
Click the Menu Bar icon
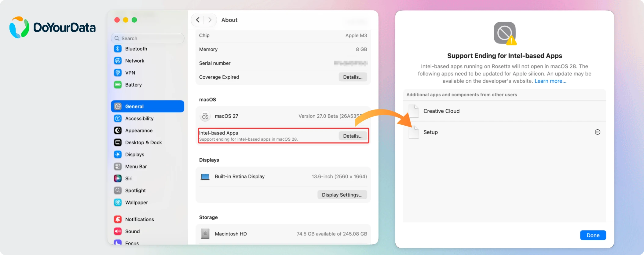[x=118, y=166]
